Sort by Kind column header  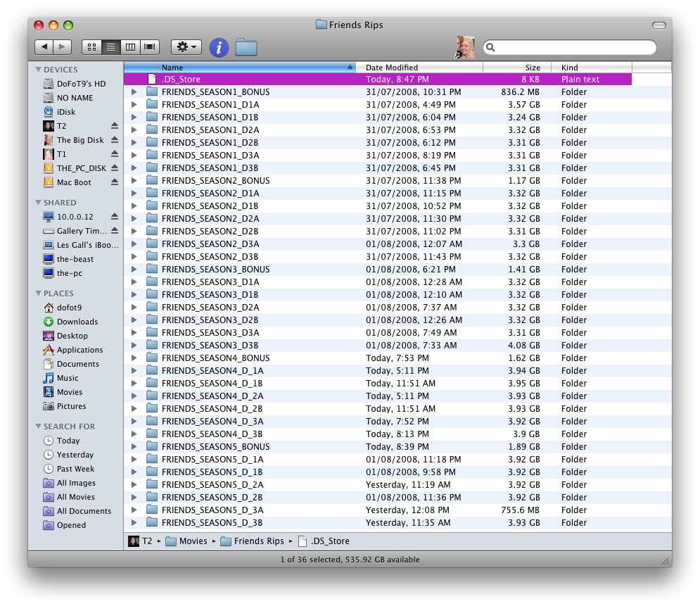click(592, 68)
